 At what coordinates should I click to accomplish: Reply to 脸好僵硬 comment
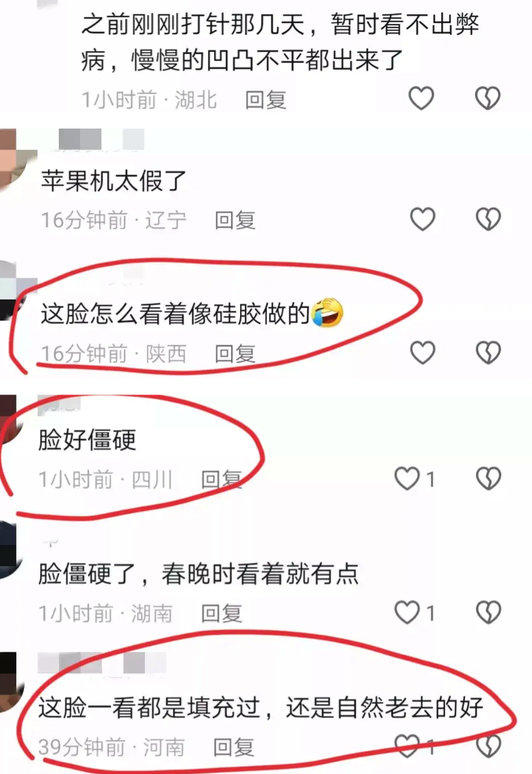point(222,479)
